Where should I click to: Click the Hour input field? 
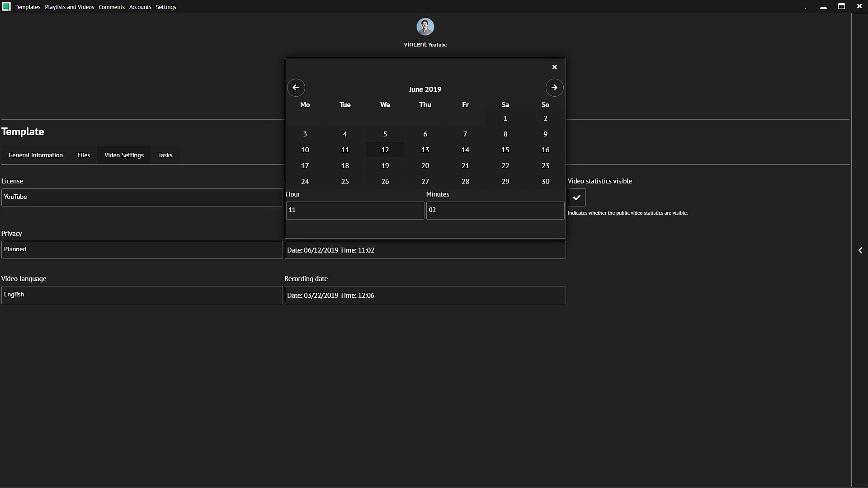tap(355, 211)
